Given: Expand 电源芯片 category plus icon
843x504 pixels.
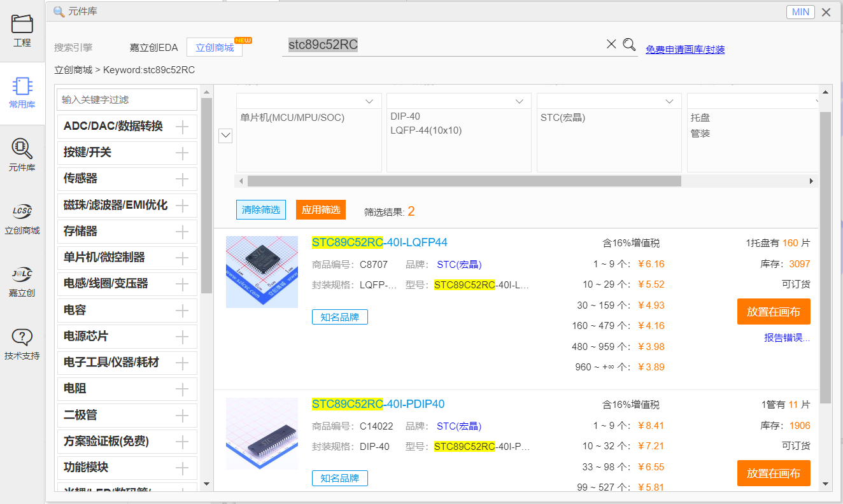Looking at the screenshot, I should coord(182,337).
